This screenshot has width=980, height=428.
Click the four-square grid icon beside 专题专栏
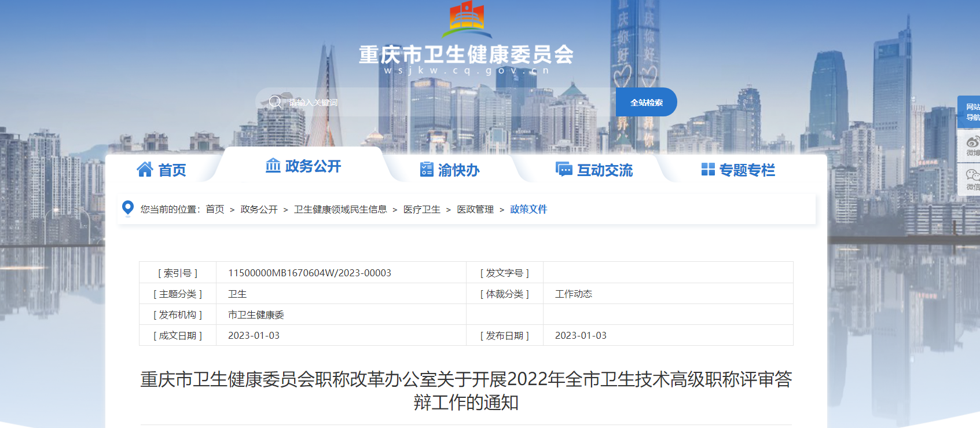pyautogui.click(x=707, y=169)
